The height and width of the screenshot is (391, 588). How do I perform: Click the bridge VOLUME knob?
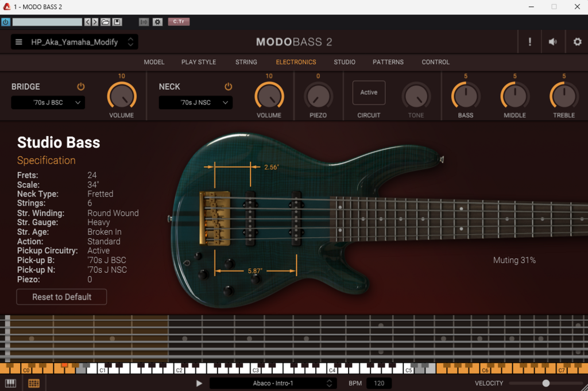[122, 96]
